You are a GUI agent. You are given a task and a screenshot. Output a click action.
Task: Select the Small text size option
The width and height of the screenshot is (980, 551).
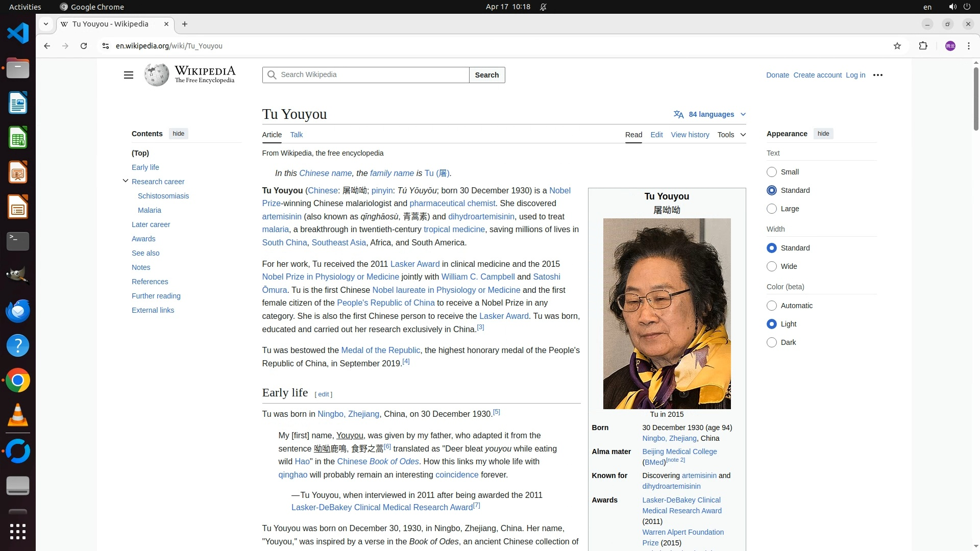772,172
